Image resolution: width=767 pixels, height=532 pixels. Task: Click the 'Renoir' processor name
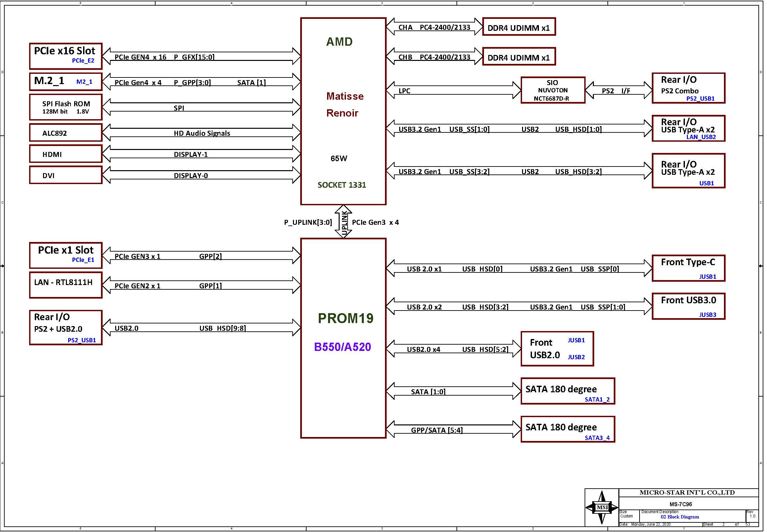tap(342, 113)
